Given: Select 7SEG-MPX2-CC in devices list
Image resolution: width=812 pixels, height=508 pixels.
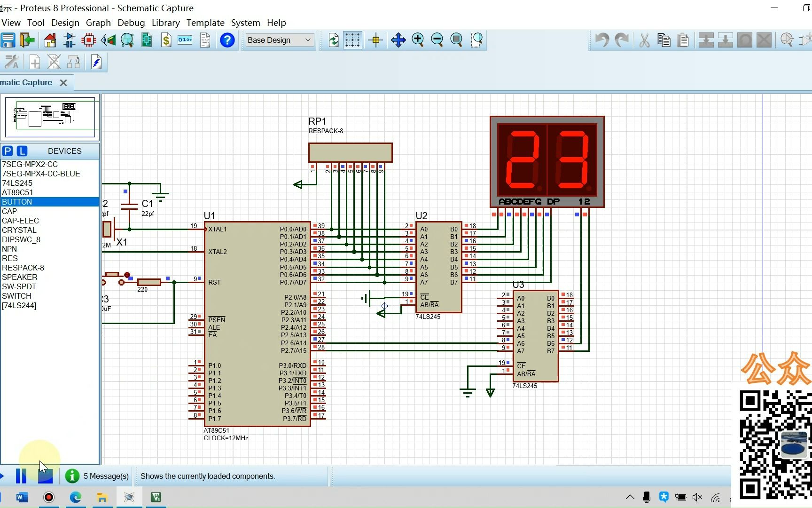Looking at the screenshot, I should [x=50, y=164].
